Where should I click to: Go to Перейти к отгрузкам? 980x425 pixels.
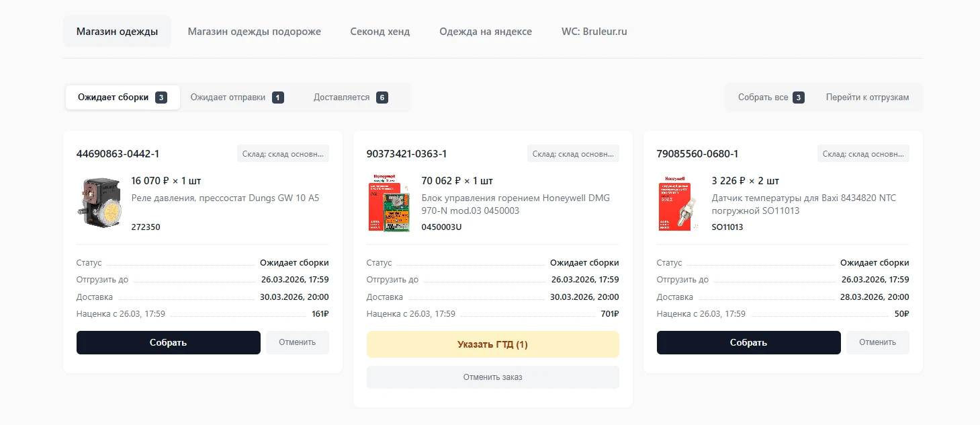click(868, 98)
